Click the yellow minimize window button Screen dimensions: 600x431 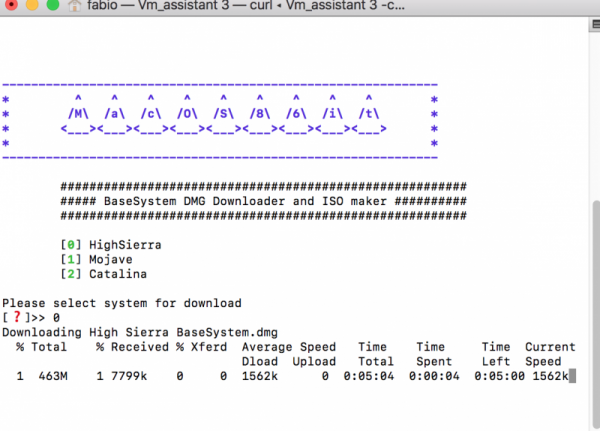32,4
